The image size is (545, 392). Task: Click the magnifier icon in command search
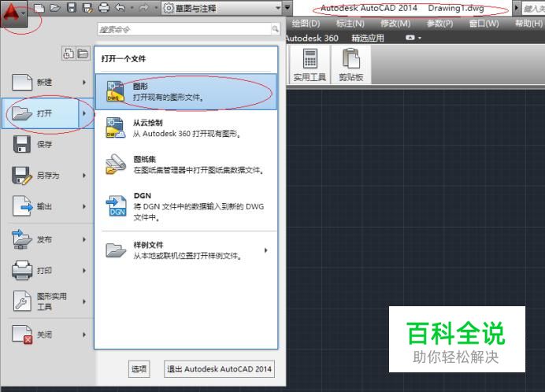point(276,29)
